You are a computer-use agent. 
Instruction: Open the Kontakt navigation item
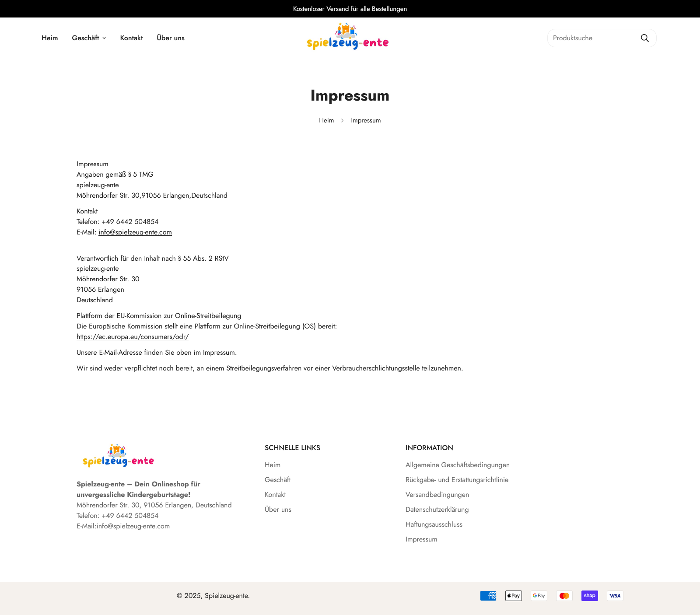tap(131, 38)
